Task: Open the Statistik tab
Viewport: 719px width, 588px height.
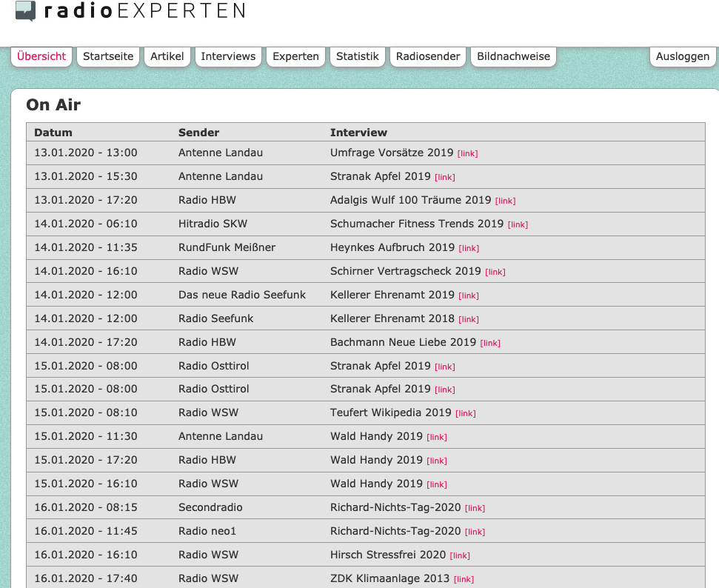Action: (x=358, y=56)
